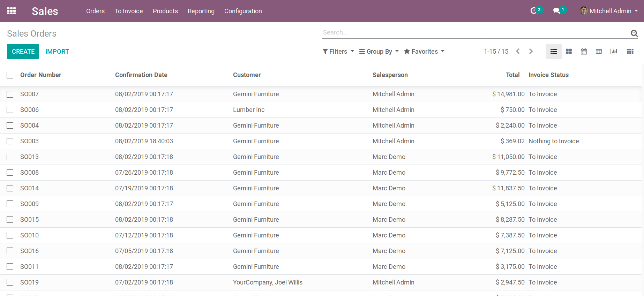This screenshot has width=644, height=296.
Task: Open the Reporting menu
Action: [x=201, y=11]
